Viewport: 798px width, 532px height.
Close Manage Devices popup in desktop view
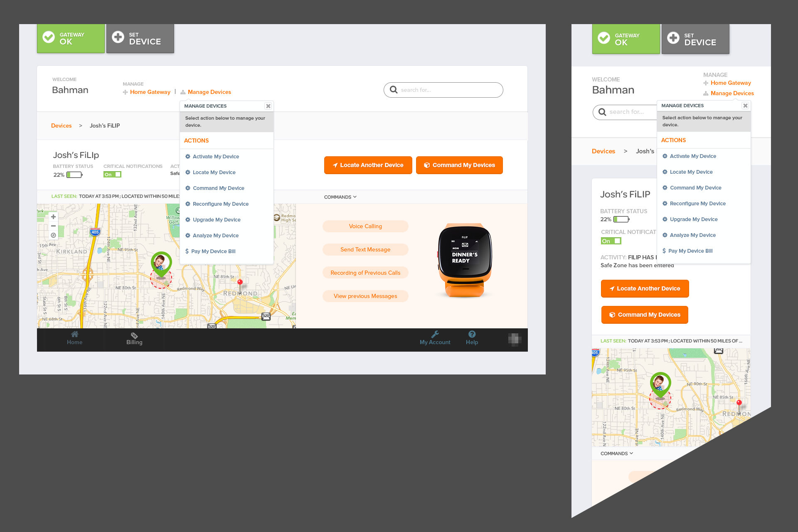268,106
